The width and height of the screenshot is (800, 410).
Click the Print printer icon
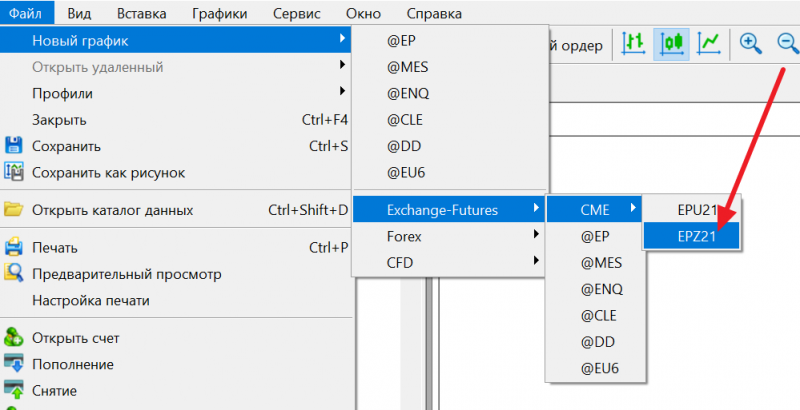(14, 247)
